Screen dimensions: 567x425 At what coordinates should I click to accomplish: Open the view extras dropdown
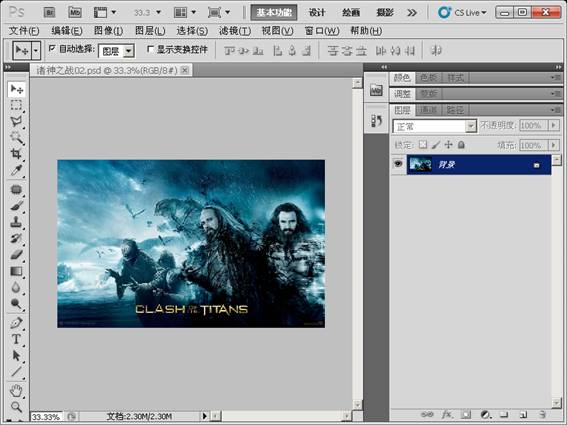[105, 13]
